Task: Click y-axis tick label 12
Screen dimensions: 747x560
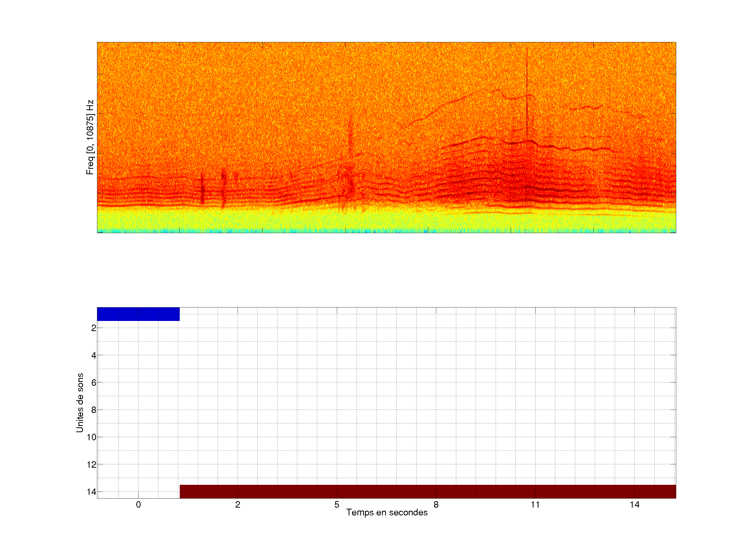Action: (92, 465)
